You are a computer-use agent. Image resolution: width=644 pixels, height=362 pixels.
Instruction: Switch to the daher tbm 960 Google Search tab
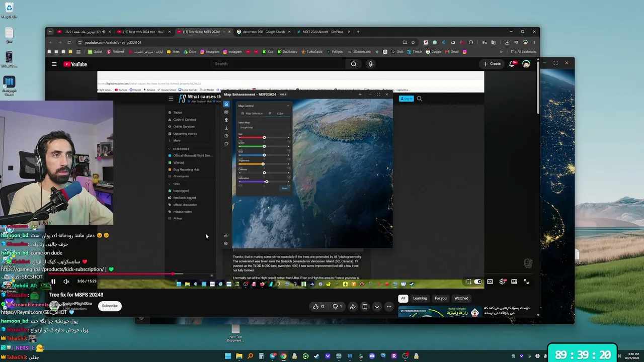pyautogui.click(x=264, y=32)
